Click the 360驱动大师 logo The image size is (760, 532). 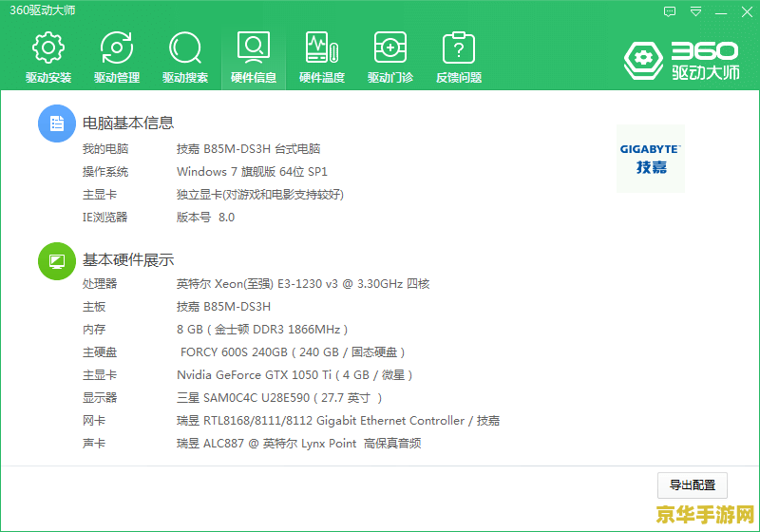click(682, 61)
